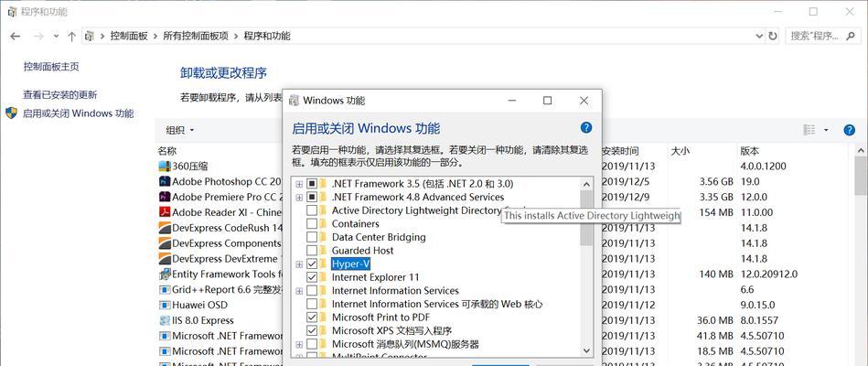868x366 pixels.
Task: Click the control panel icon in address bar
Action: pos(89,36)
